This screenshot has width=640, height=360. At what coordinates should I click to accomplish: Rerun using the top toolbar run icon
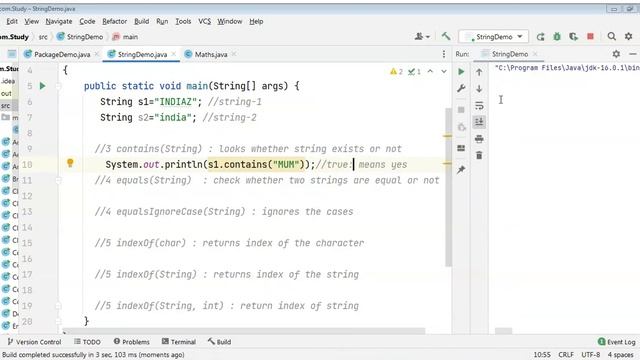coord(540,37)
